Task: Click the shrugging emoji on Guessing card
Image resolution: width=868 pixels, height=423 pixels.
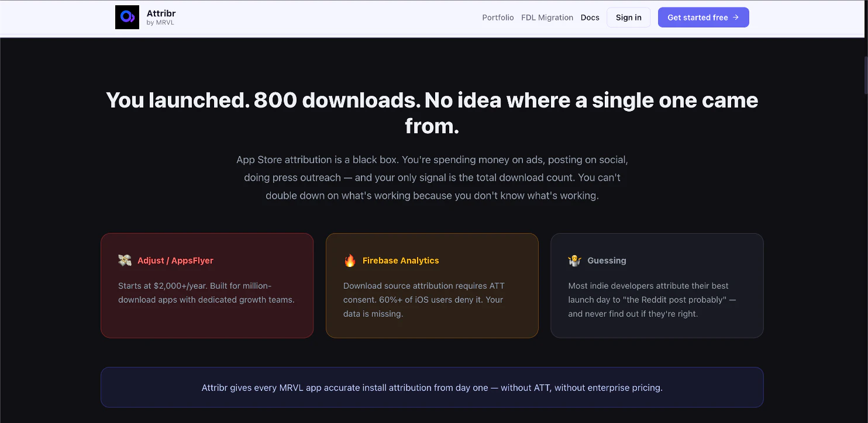Action: [x=574, y=261]
